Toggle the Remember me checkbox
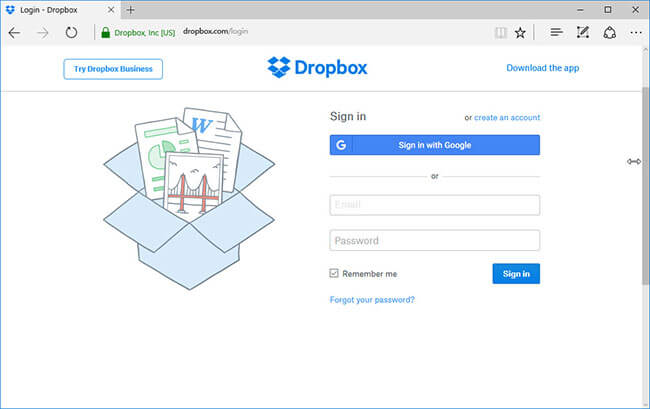Screen dimensions: 650x409 [334, 273]
